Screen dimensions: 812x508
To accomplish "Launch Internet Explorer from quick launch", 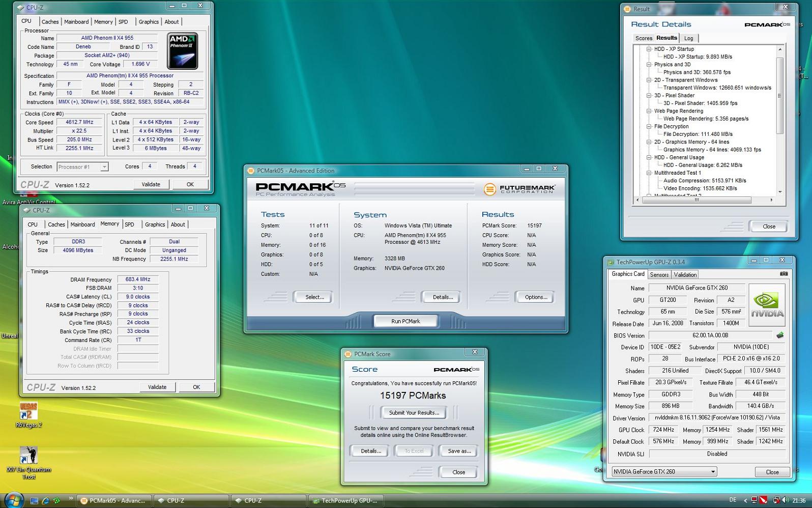I will (45, 501).
